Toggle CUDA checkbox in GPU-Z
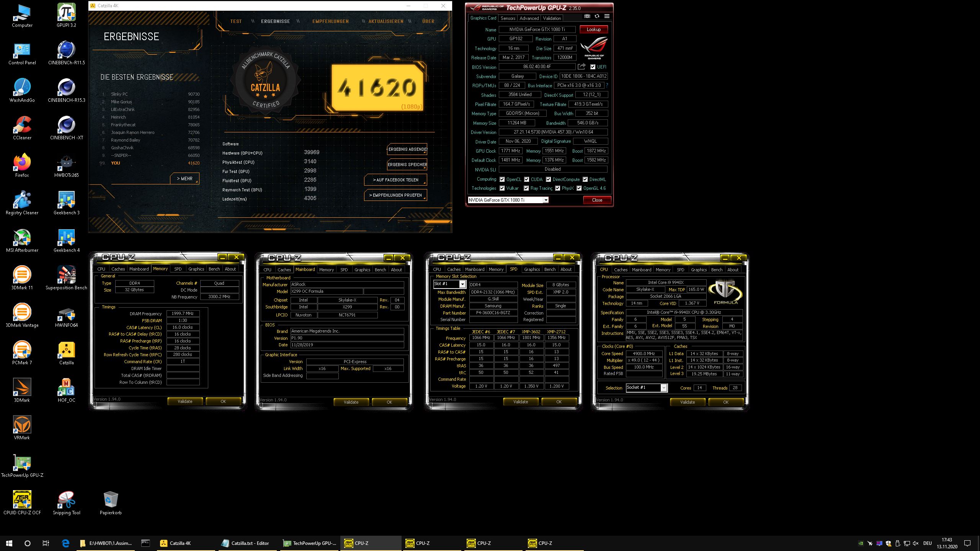The image size is (980, 551). pos(527,179)
